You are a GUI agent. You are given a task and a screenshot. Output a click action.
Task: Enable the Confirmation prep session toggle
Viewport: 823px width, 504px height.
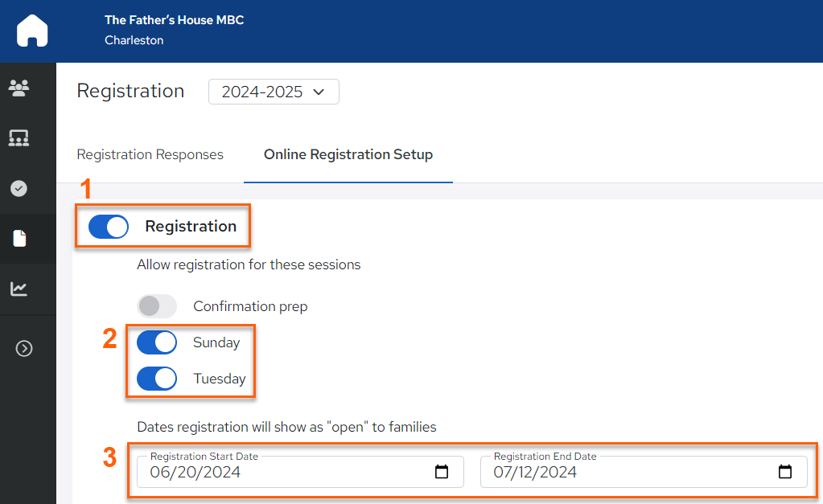click(157, 306)
